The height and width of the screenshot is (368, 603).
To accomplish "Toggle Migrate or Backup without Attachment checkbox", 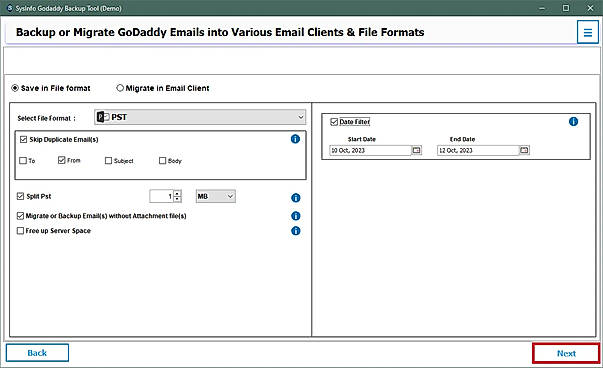I will pyautogui.click(x=20, y=216).
